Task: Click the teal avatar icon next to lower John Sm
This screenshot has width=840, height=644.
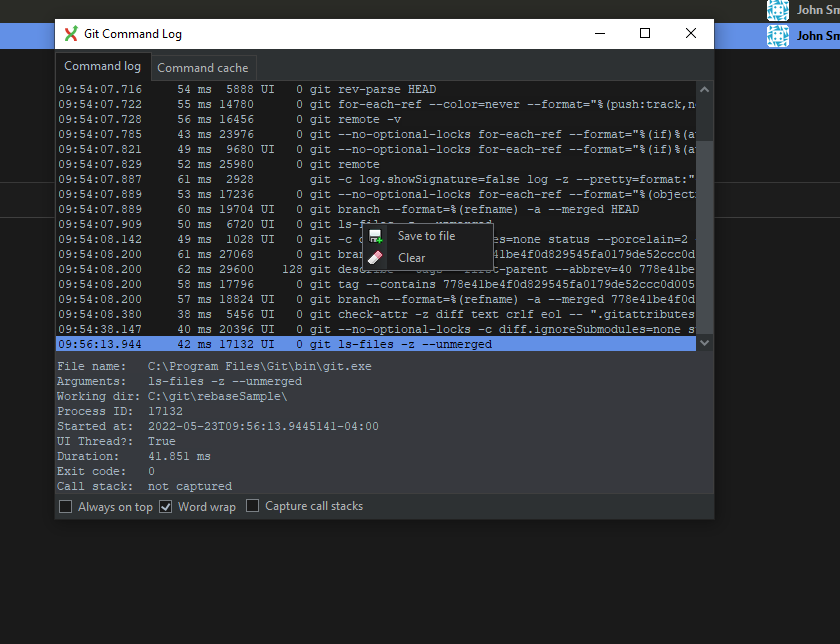Action: coord(778,35)
